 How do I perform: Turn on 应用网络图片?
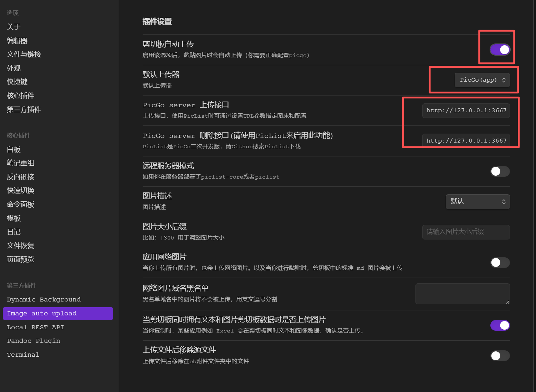pyautogui.click(x=500, y=263)
